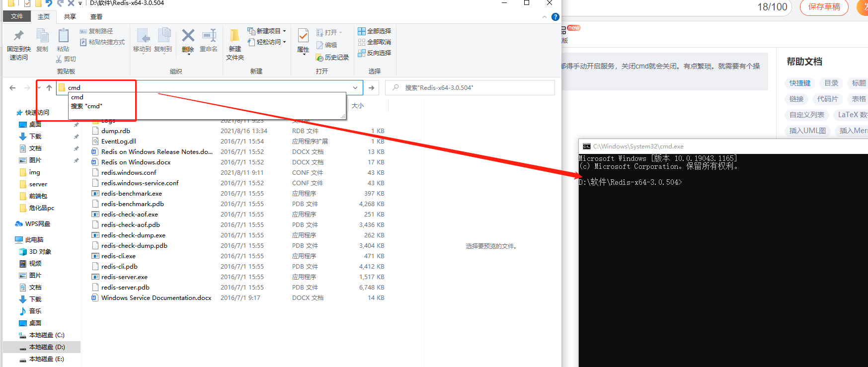This screenshot has height=367, width=868.
Task: Click Save draft button in editor
Action: click(x=824, y=7)
